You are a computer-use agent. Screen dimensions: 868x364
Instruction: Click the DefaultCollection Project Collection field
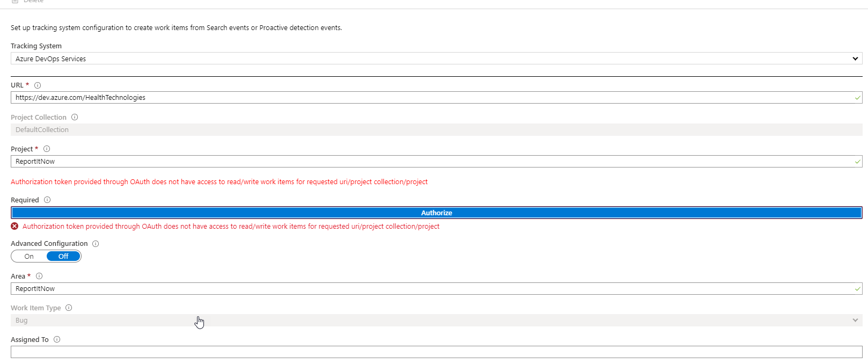[436, 129]
